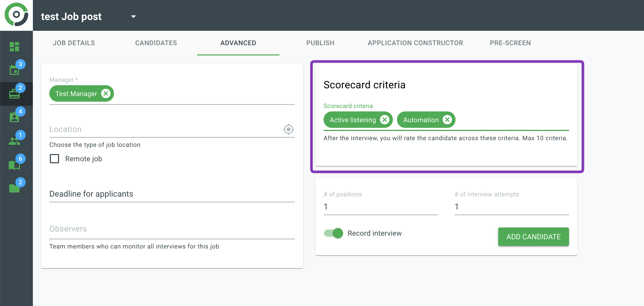Click the Add Candidate button
The width and height of the screenshot is (644, 306).
pyautogui.click(x=533, y=237)
